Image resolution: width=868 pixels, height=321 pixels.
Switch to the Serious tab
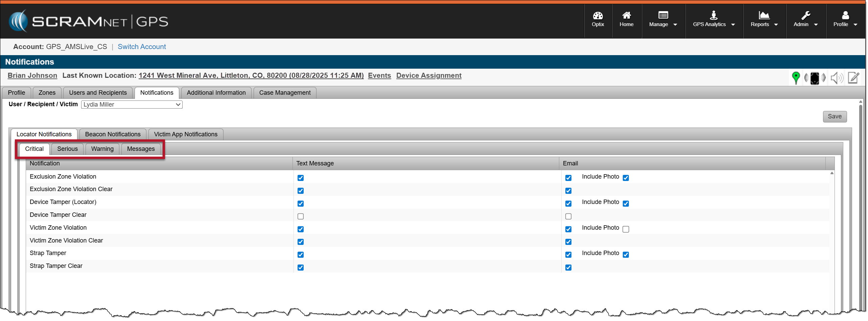pos(67,149)
